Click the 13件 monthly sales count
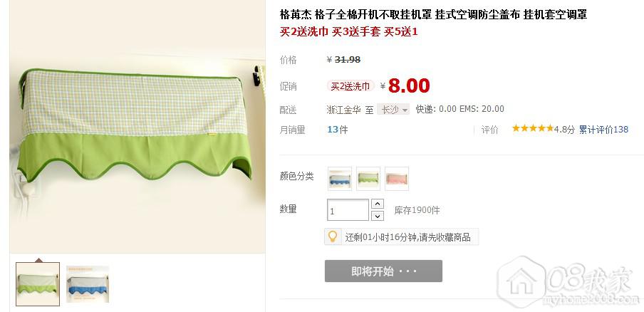This screenshot has width=644, height=312. tap(337, 130)
